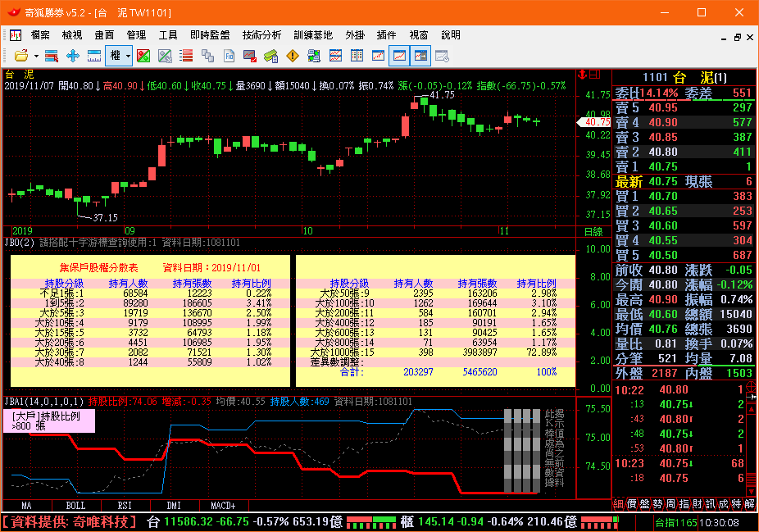The width and height of the screenshot is (759, 532).
Task: Select the 周 tab in quote panel
Action: [x=670, y=504]
